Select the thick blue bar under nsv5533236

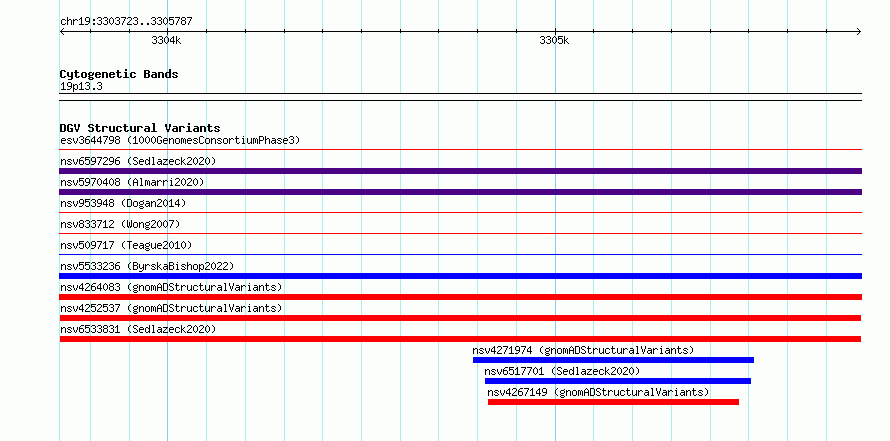[x=460, y=276]
